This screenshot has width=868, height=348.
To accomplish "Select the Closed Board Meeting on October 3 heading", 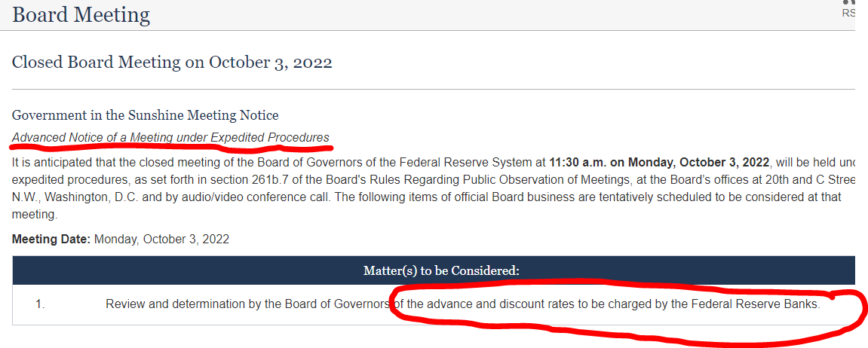I will 172,62.
